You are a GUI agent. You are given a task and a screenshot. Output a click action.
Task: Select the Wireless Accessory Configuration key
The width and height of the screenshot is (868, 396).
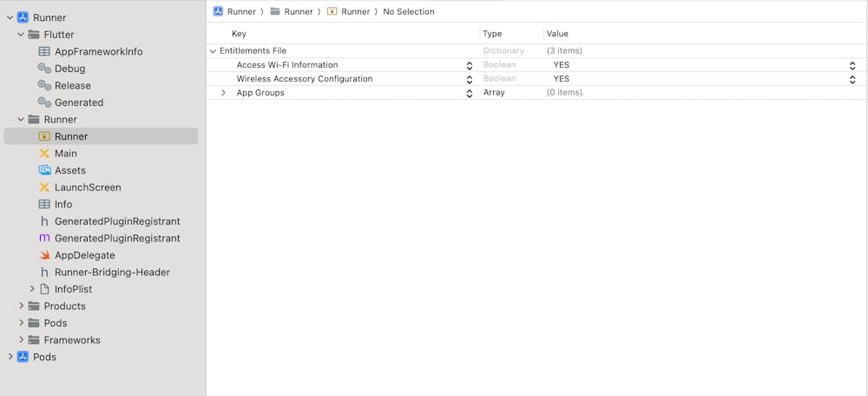pos(305,79)
